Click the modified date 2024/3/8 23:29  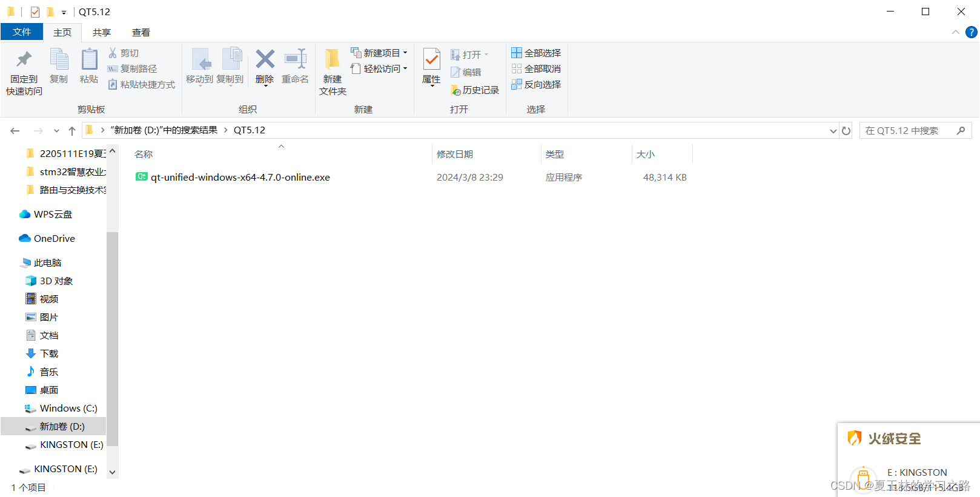(469, 177)
